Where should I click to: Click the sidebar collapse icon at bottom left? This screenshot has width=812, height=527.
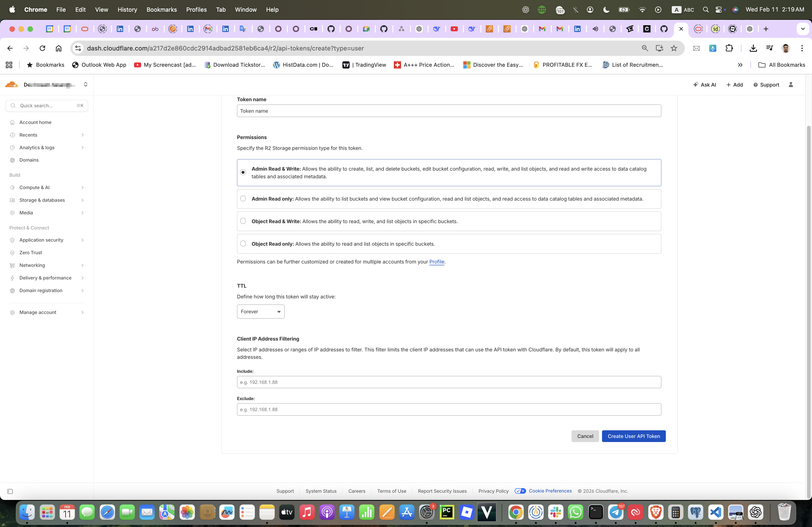click(x=10, y=491)
